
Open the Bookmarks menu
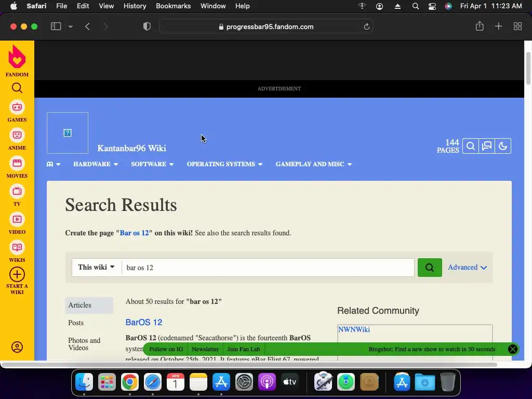[173, 6]
